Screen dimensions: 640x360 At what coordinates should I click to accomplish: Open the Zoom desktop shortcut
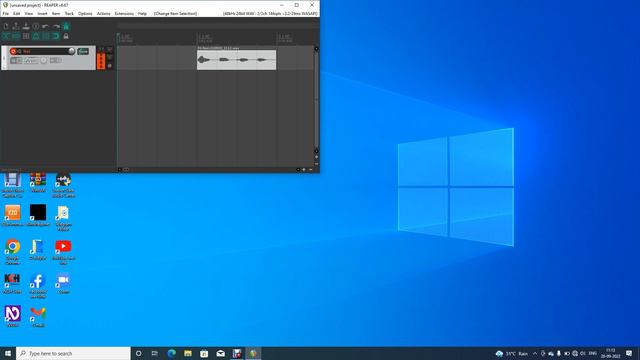pyautogui.click(x=63, y=283)
